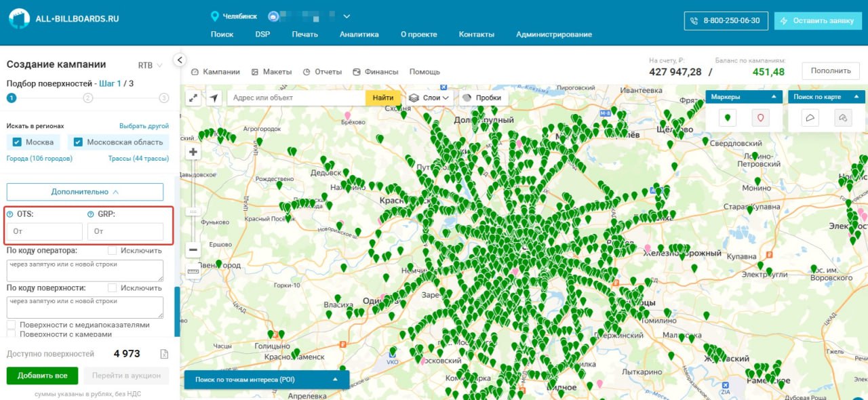Open the map ruler measurement tool
Screen dimensions: 868x400
pos(193,271)
